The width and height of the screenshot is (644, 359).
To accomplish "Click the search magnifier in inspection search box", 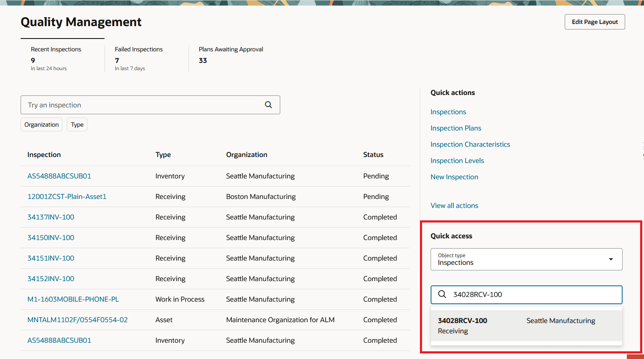I will click(x=268, y=105).
